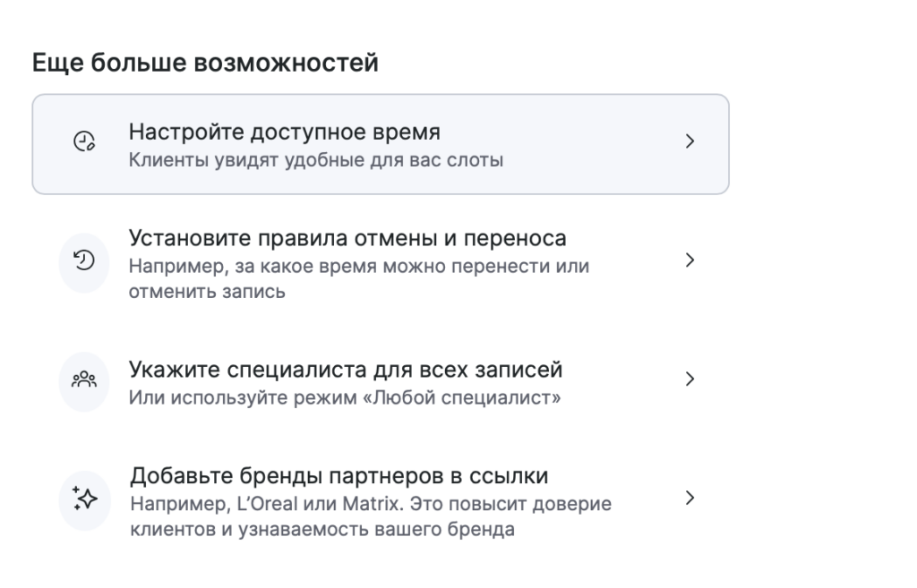Click the history icon for cancellation rules

coord(83,260)
